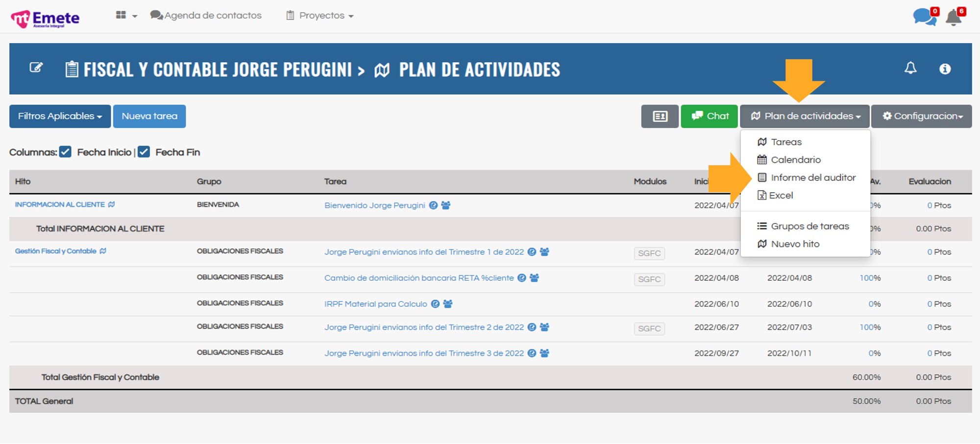This screenshot has width=980, height=444.
Task: Click map icon next to INFORMACION AL CLIENTE
Action: click(x=112, y=204)
